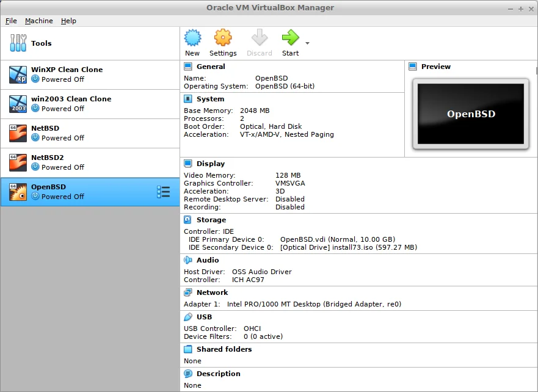Click the Audio section speaker icon
This screenshot has width=538, height=392.
188,260
